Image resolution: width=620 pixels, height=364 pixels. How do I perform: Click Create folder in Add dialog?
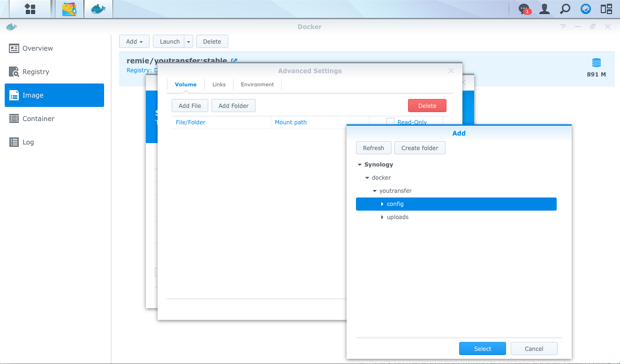420,148
